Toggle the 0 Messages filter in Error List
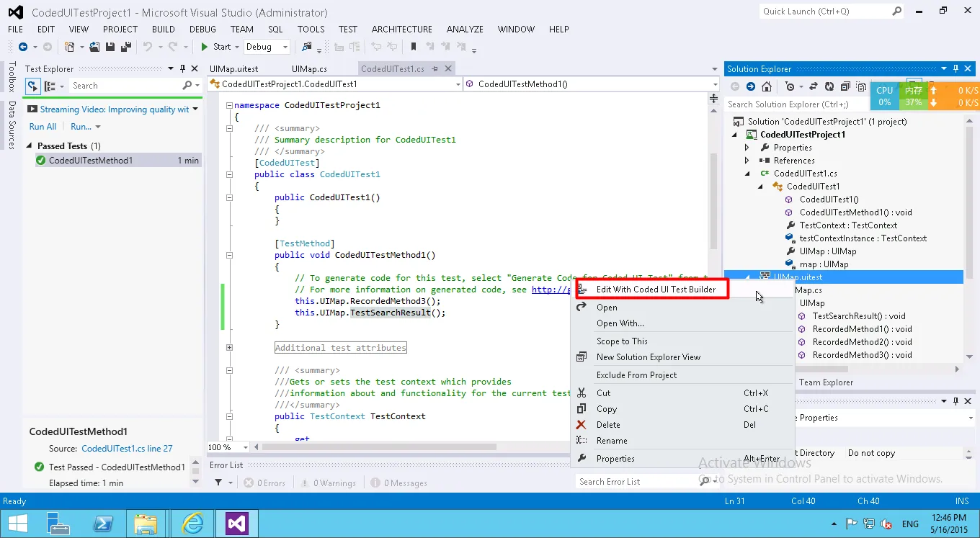This screenshot has height=538, width=980. [398, 483]
